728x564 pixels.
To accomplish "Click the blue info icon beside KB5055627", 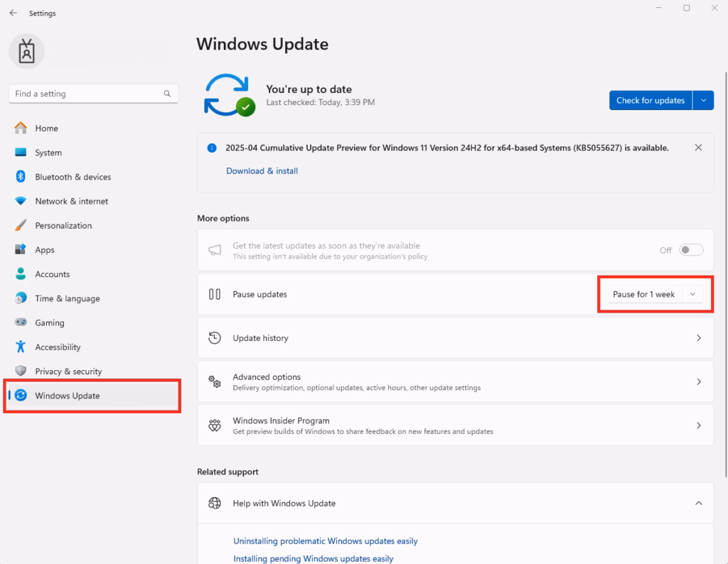I will tap(212, 148).
